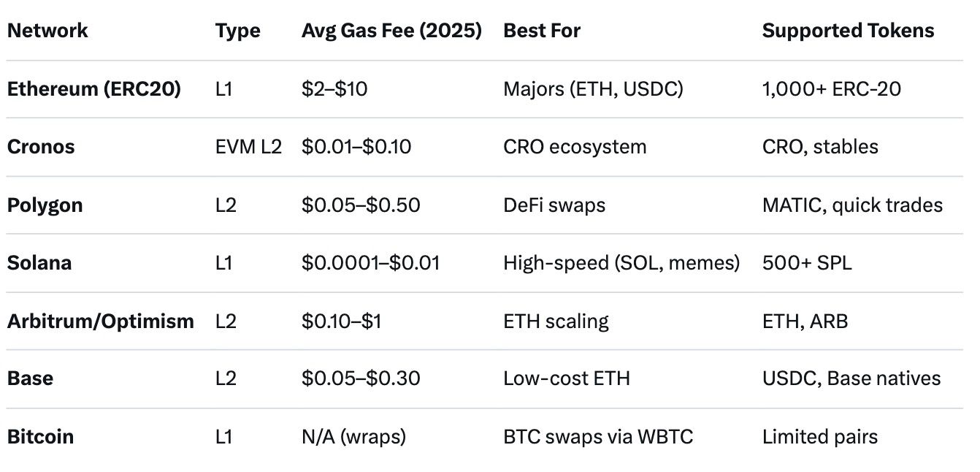Click the EVM L2 type cell
This screenshot has width=980, height=472.
(x=249, y=147)
